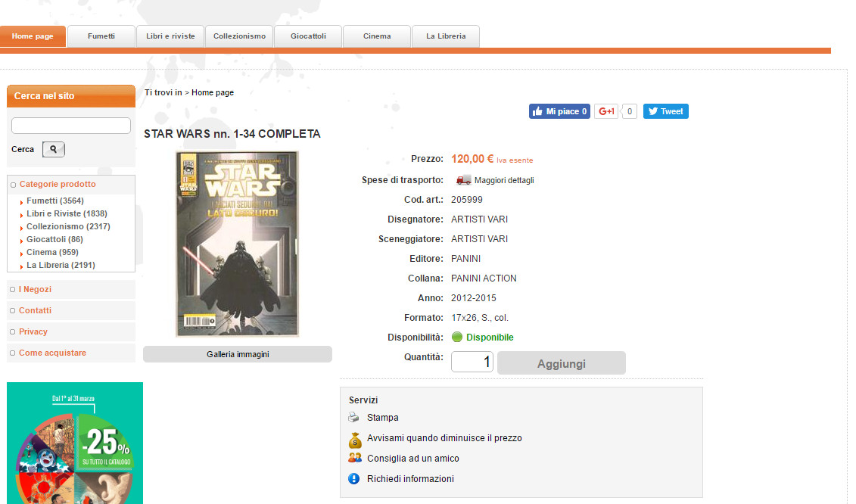This screenshot has width=856, height=504.
Task: Open La Libreria (2191) category
Action: point(61,265)
